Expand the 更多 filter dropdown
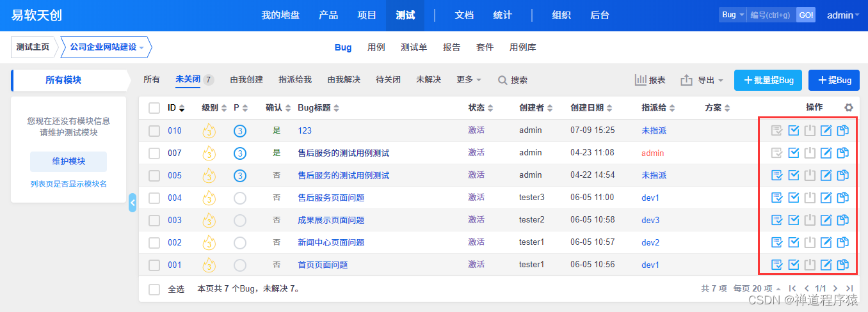 (469, 80)
